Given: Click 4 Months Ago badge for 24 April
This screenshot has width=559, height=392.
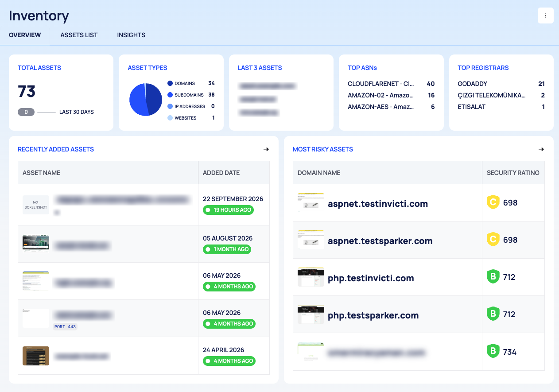Looking at the screenshot, I should pyautogui.click(x=229, y=361).
